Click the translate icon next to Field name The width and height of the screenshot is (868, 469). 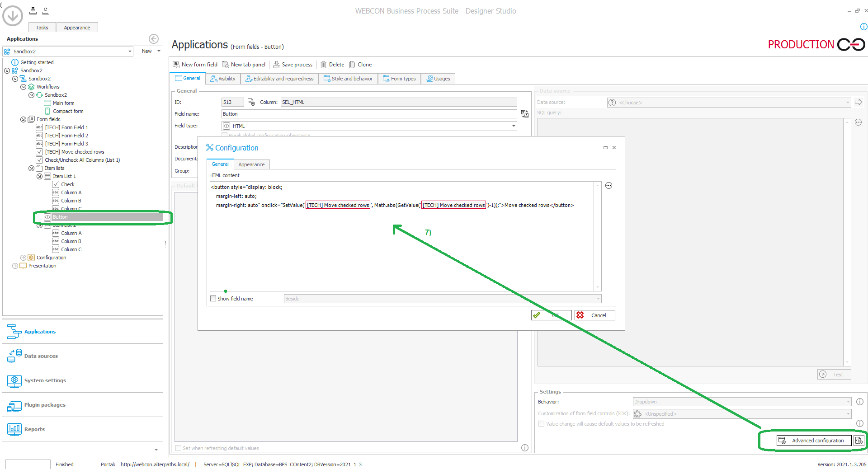click(x=525, y=114)
